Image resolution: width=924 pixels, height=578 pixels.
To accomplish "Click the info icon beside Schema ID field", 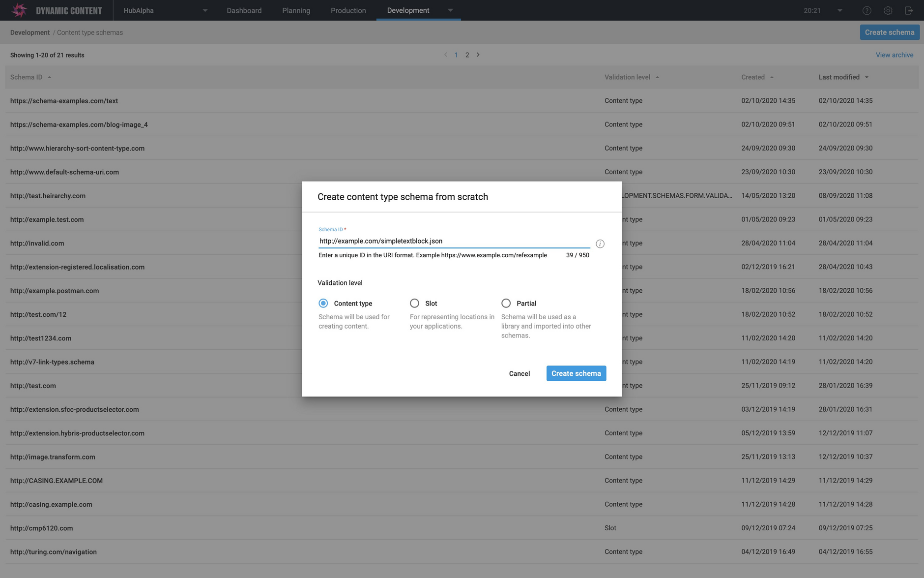I will pos(600,243).
